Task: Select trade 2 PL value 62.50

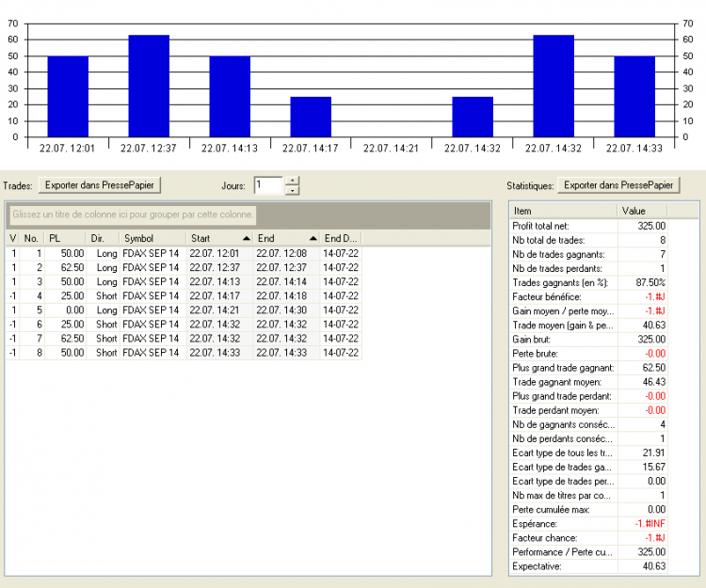Action: pos(65,268)
